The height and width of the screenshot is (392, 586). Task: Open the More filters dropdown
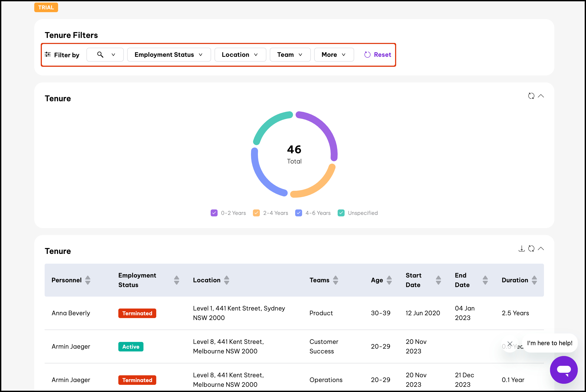pyautogui.click(x=334, y=55)
